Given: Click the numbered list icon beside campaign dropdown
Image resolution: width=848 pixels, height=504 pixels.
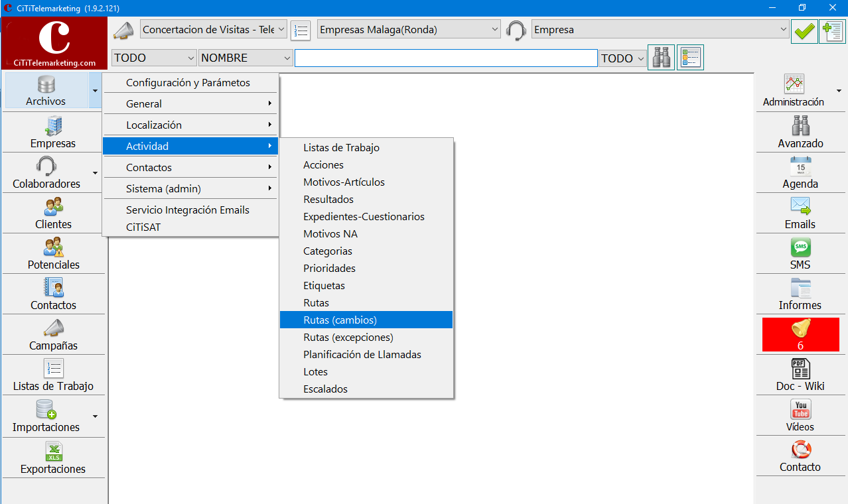Looking at the screenshot, I should coord(301,31).
